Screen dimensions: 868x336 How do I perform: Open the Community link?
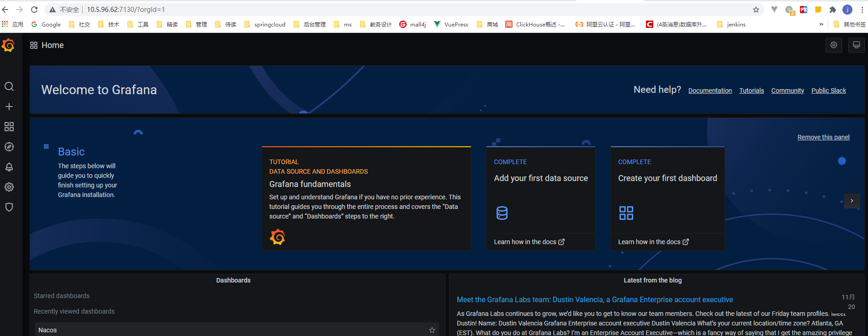[788, 91]
